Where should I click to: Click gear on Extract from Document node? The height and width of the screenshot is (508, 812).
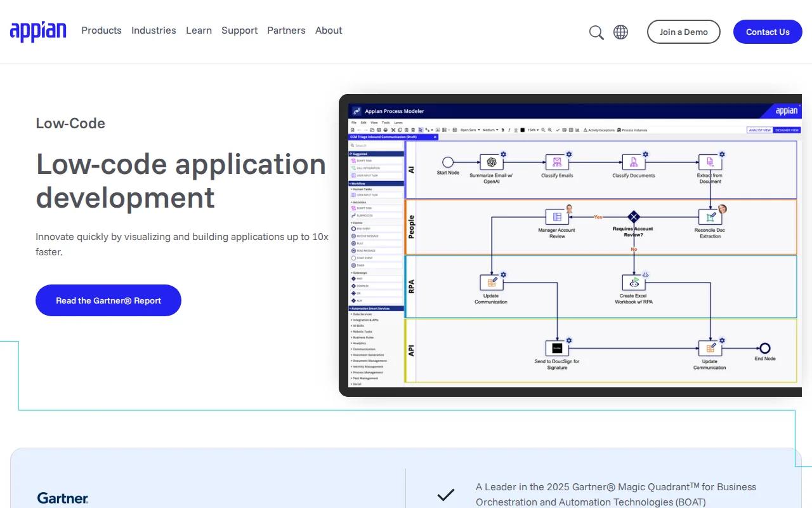click(x=722, y=154)
